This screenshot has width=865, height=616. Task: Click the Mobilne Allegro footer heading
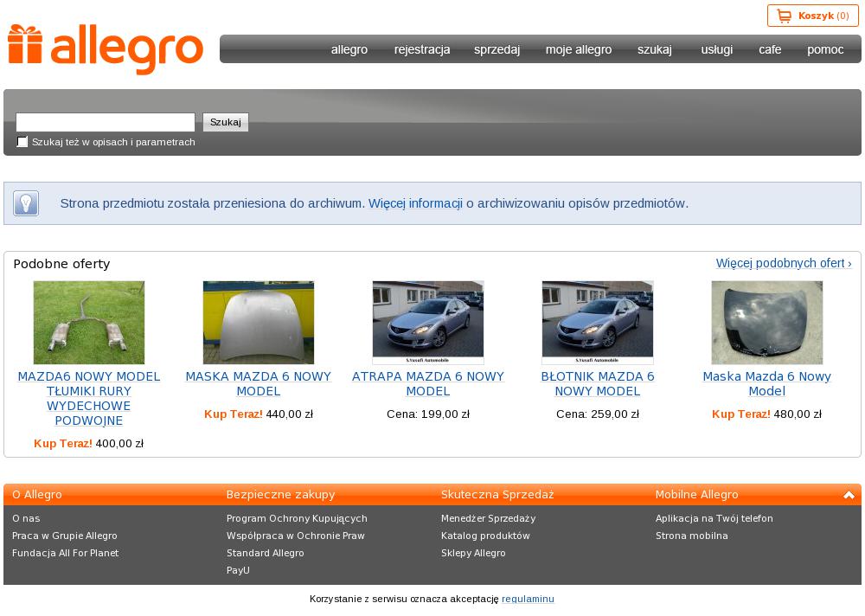click(696, 495)
